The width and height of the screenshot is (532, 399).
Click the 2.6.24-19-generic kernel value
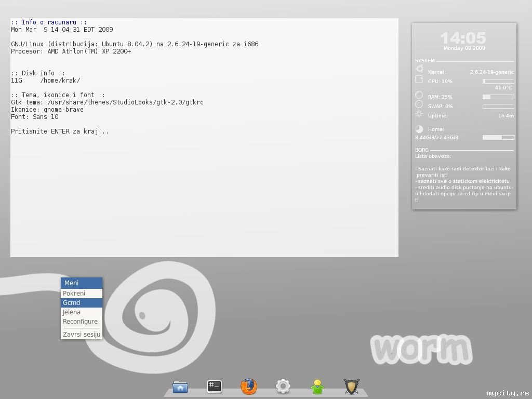[x=491, y=72]
